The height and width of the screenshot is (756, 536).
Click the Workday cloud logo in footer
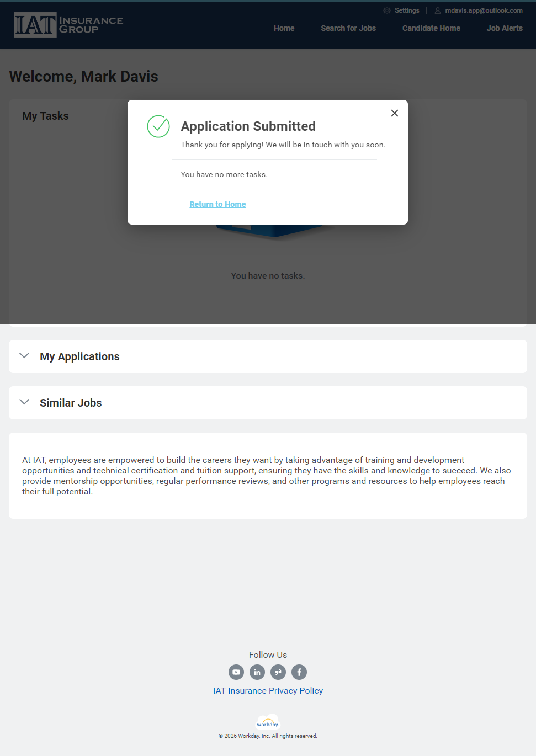tap(268, 722)
